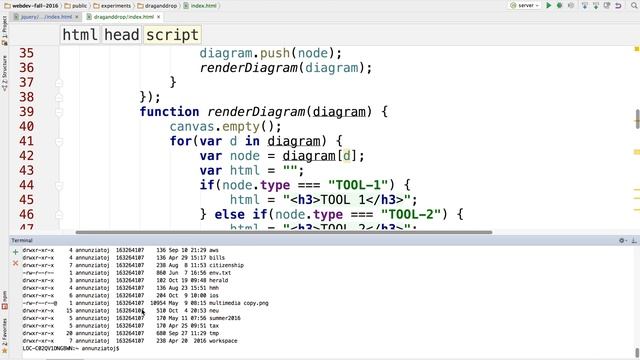Run the server configuration with green play button

tap(549, 5)
